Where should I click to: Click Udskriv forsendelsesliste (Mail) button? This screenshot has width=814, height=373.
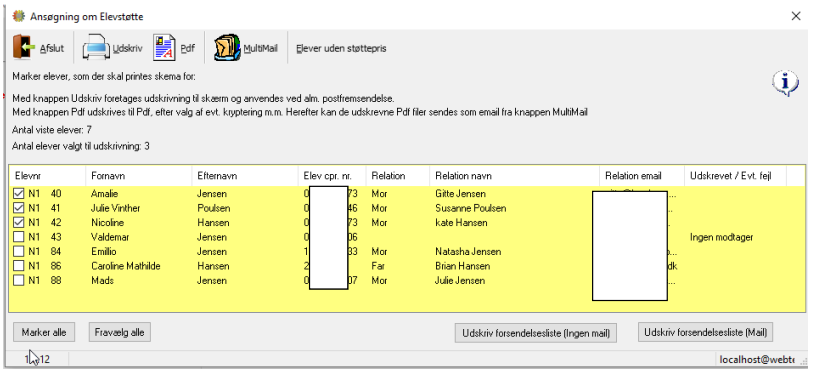[x=706, y=333]
